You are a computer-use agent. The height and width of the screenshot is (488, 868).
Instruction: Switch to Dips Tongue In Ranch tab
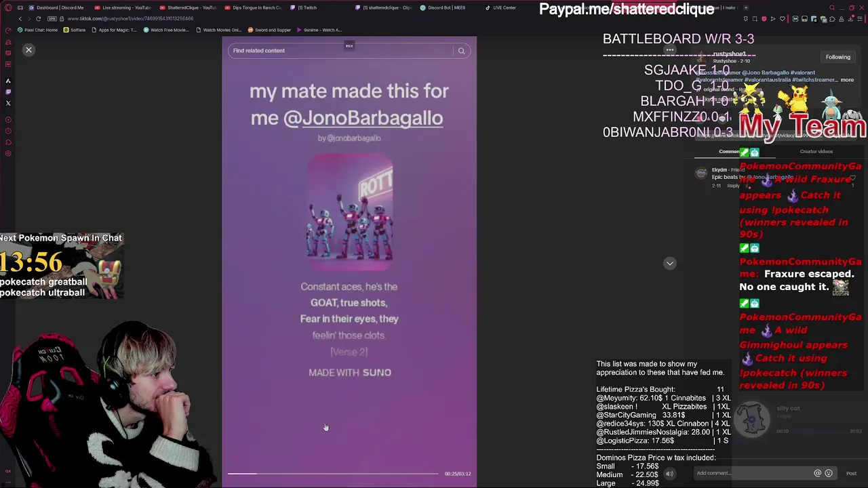pos(252,7)
